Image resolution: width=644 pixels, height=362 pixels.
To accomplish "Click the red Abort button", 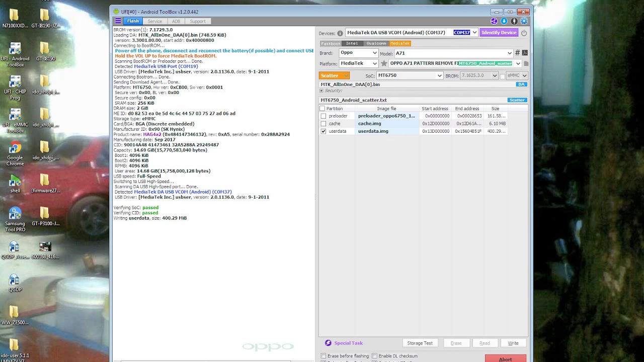I will 505,358.
